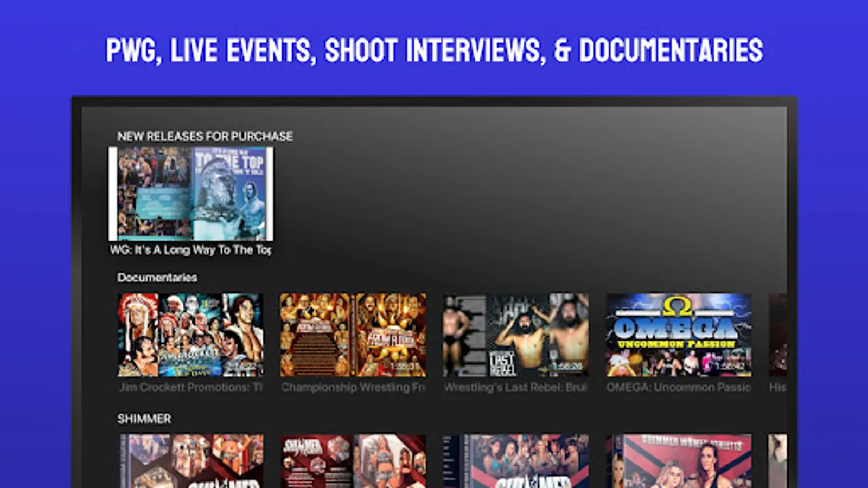The image size is (868, 488).
Task: Select the Jim Crockett Promotions documentary thumbnail
Action: [x=190, y=335]
